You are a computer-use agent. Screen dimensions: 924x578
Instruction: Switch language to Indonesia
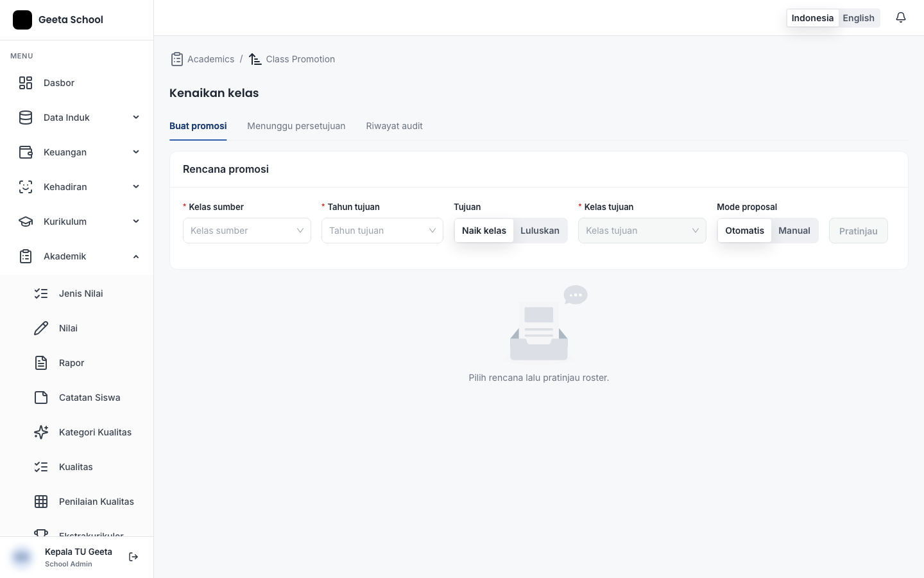[812, 18]
